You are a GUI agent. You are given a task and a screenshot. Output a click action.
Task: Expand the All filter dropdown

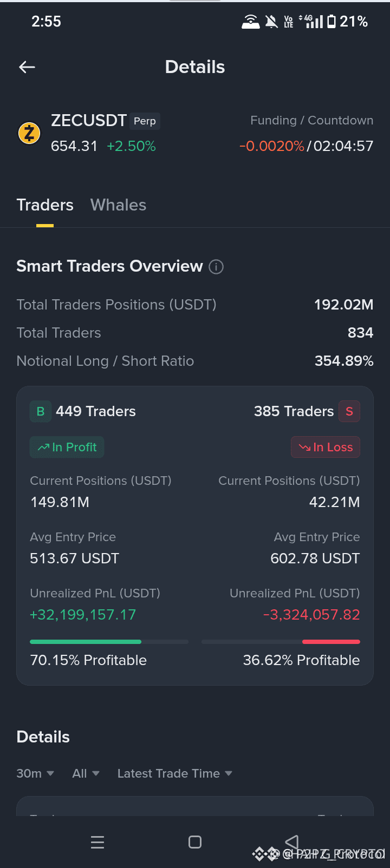click(x=86, y=773)
